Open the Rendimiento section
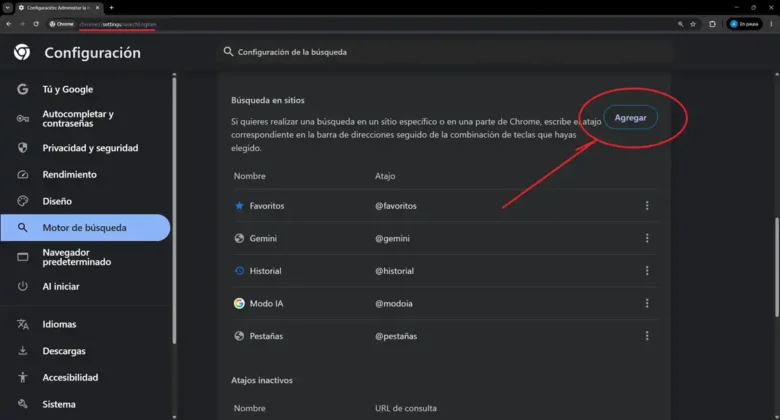The height and width of the screenshot is (420, 780). (70, 175)
